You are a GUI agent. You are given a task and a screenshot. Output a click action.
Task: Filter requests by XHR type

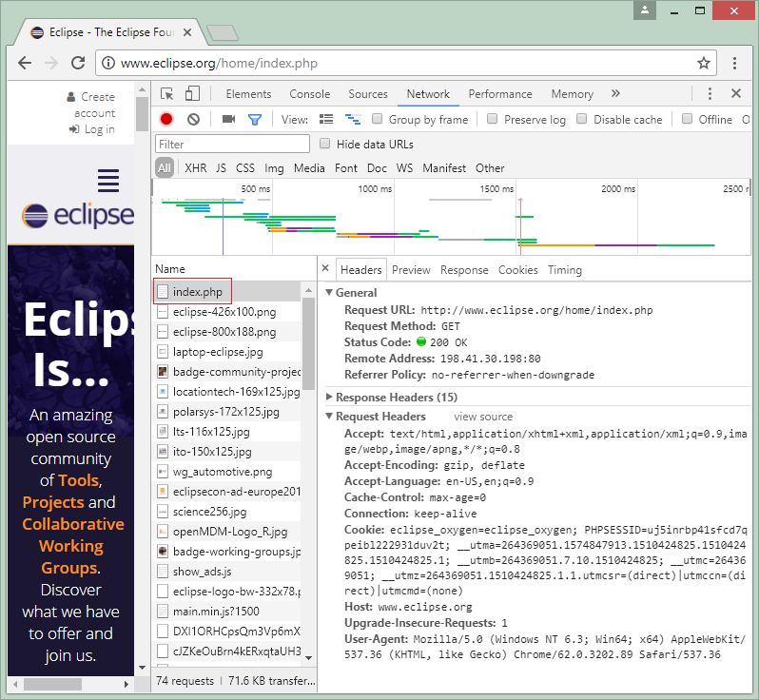point(196,168)
